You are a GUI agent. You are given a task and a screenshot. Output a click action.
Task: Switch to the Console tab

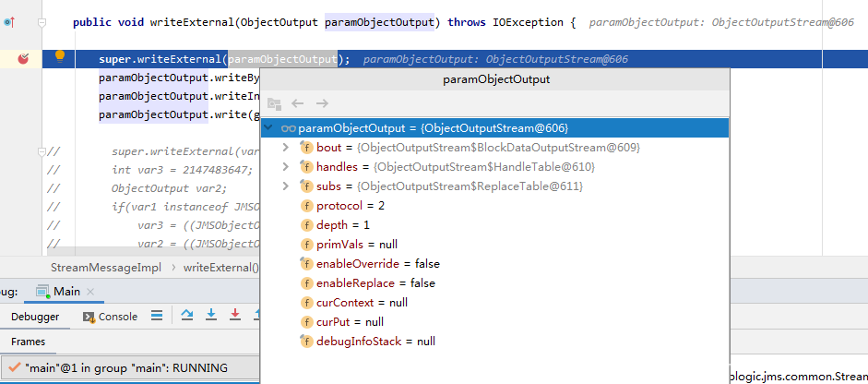110,317
